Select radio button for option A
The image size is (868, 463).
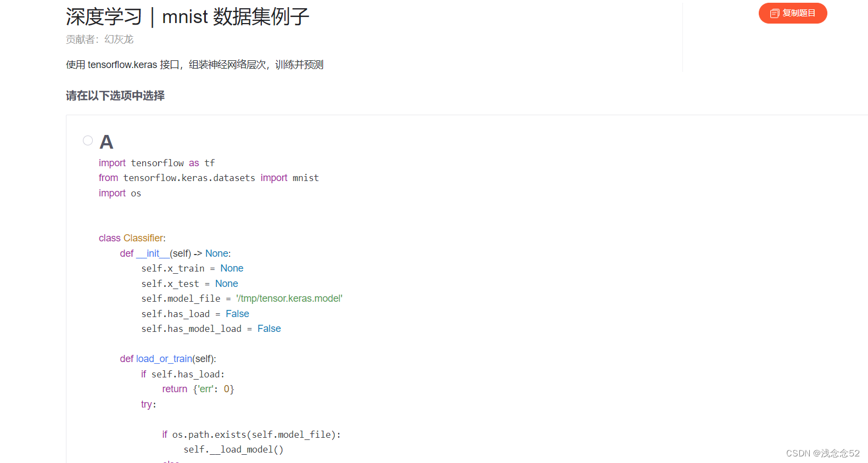(x=88, y=140)
